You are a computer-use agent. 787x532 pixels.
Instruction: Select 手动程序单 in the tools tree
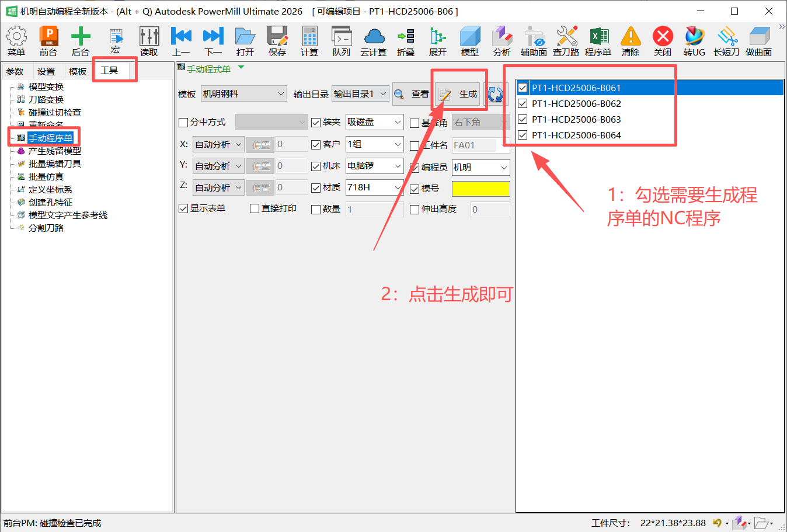51,138
